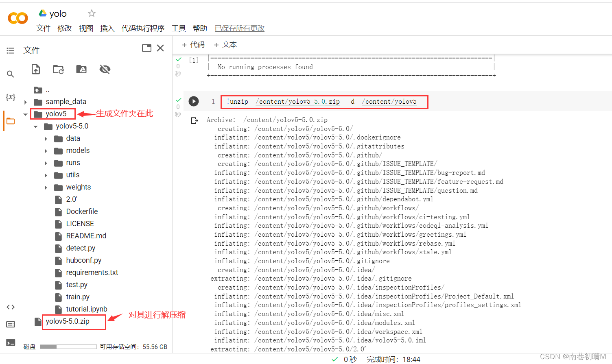The image size is (612, 364).
Task: Collapse the yolov5 folder
Action: [x=25, y=114]
